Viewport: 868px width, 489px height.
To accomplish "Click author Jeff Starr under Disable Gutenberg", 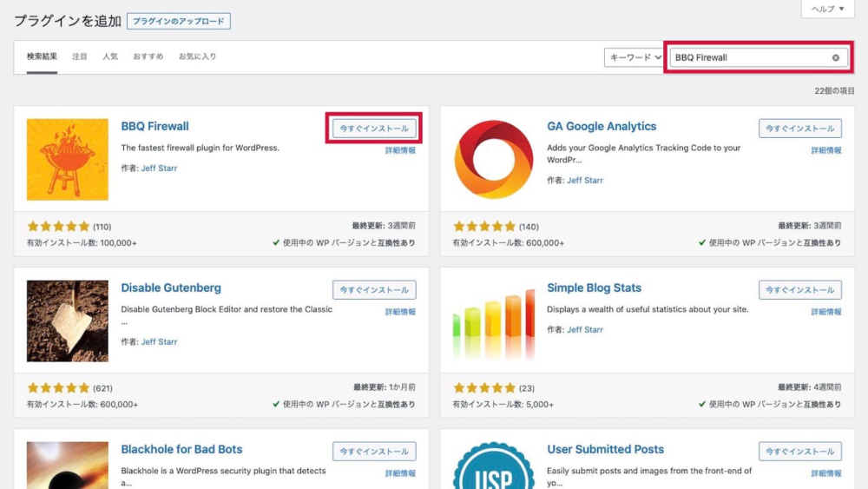I will point(159,342).
